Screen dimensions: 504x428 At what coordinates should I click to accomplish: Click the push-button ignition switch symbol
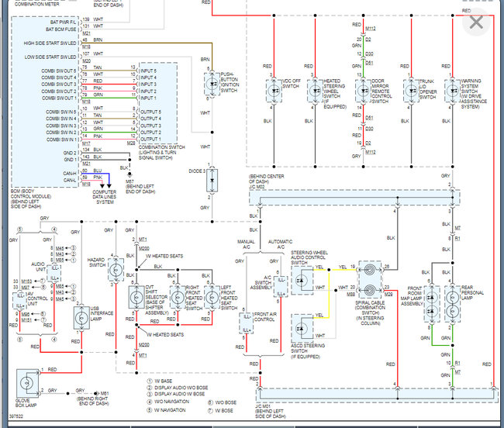tap(212, 84)
